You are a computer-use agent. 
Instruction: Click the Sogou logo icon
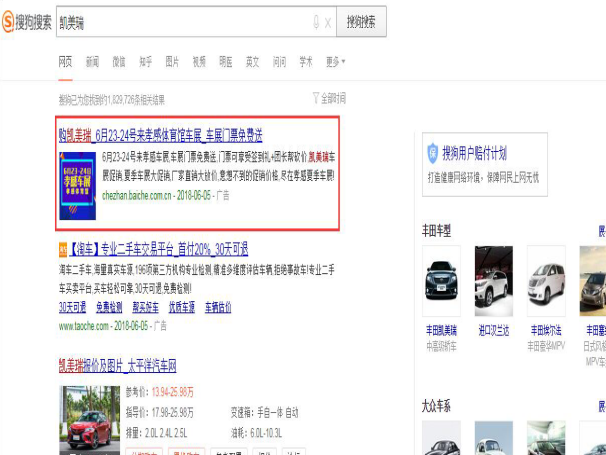[x=8, y=22]
